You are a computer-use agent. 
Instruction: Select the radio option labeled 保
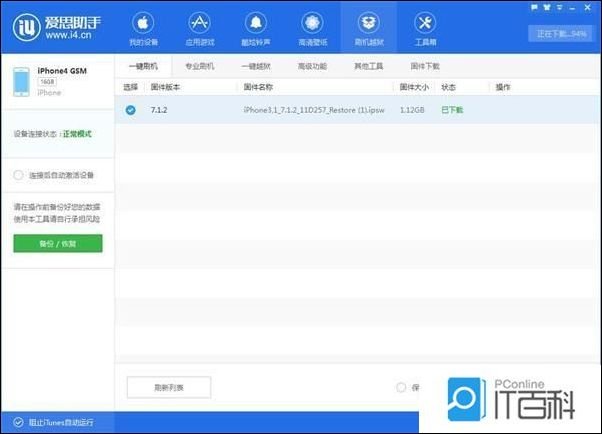click(401, 387)
